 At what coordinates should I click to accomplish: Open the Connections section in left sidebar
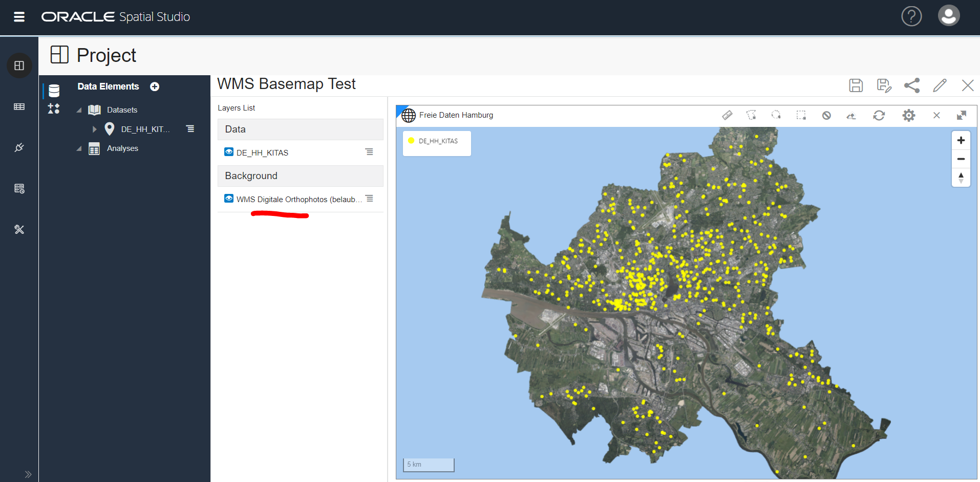click(19, 147)
